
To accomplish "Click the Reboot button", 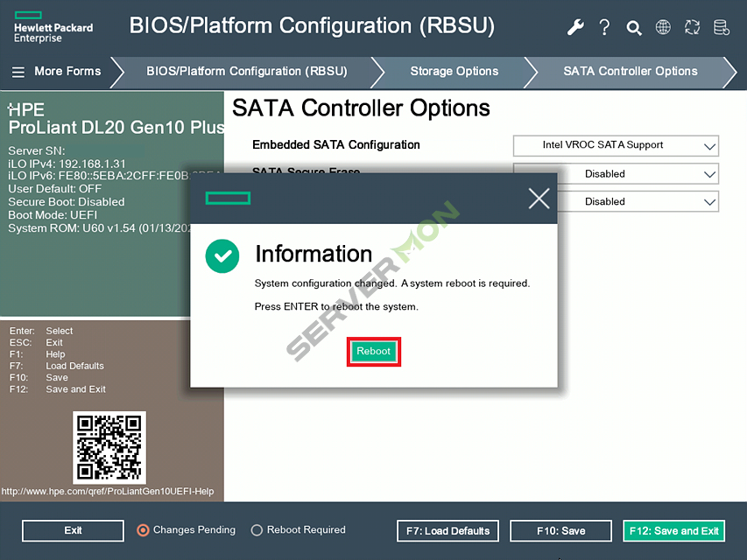I will (x=373, y=352).
